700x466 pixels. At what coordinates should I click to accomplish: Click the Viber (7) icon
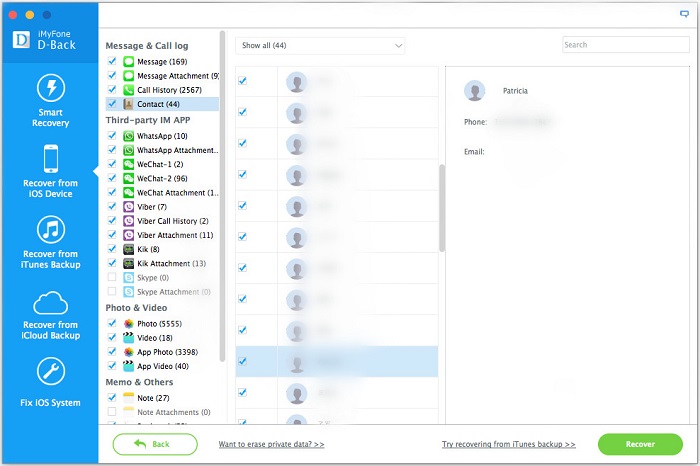click(x=129, y=207)
